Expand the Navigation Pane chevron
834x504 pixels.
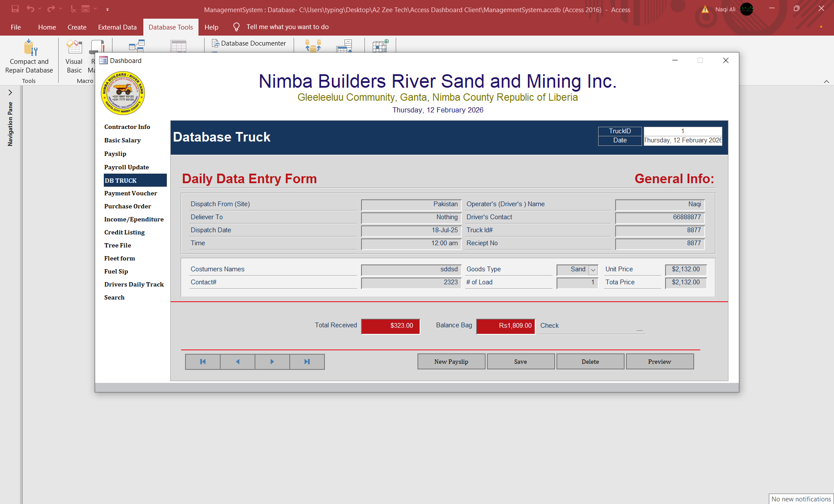(x=10, y=92)
